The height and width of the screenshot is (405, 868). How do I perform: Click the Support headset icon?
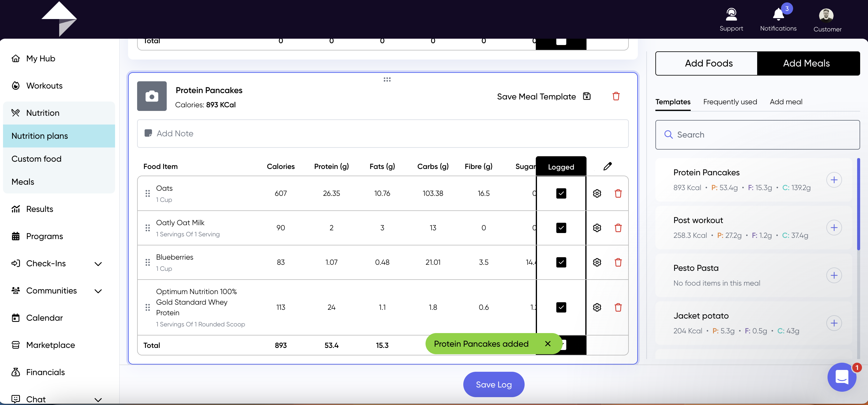pyautogui.click(x=731, y=15)
